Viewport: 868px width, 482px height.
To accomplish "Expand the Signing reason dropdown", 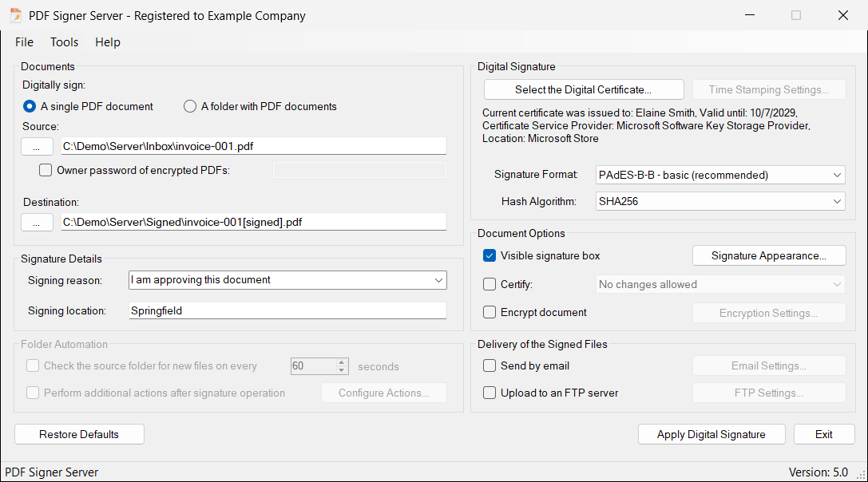I will click(x=438, y=280).
